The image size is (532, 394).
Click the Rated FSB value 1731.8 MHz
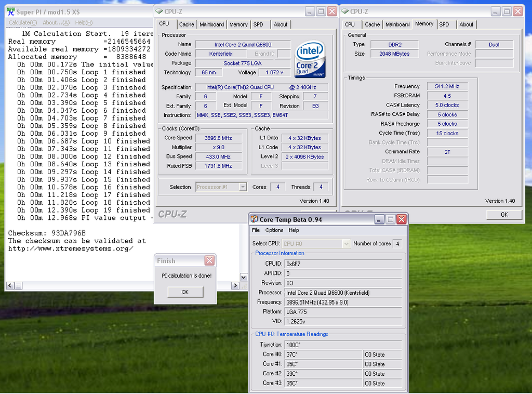(218, 166)
